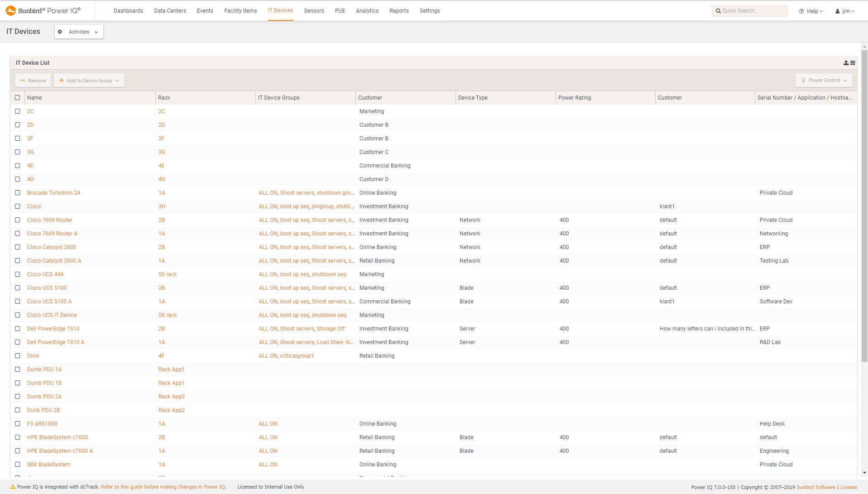Check the checkbox for Cisco 7609 Router
This screenshot has height=494, width=868.
[18, 220]
